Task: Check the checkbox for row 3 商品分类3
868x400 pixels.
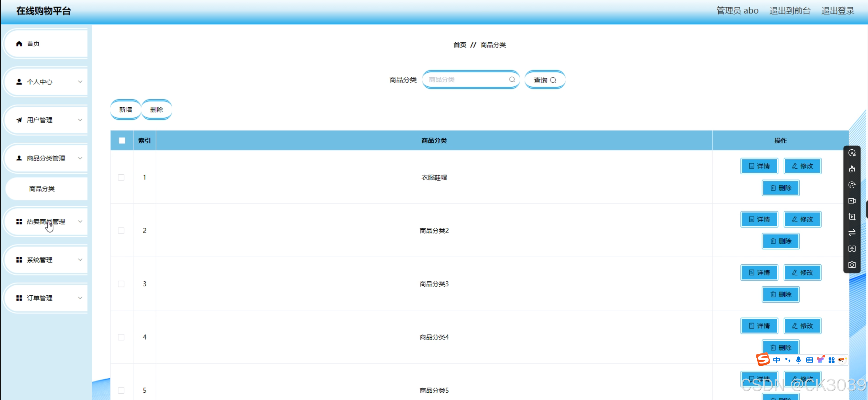Action: (x=121, y=284)
